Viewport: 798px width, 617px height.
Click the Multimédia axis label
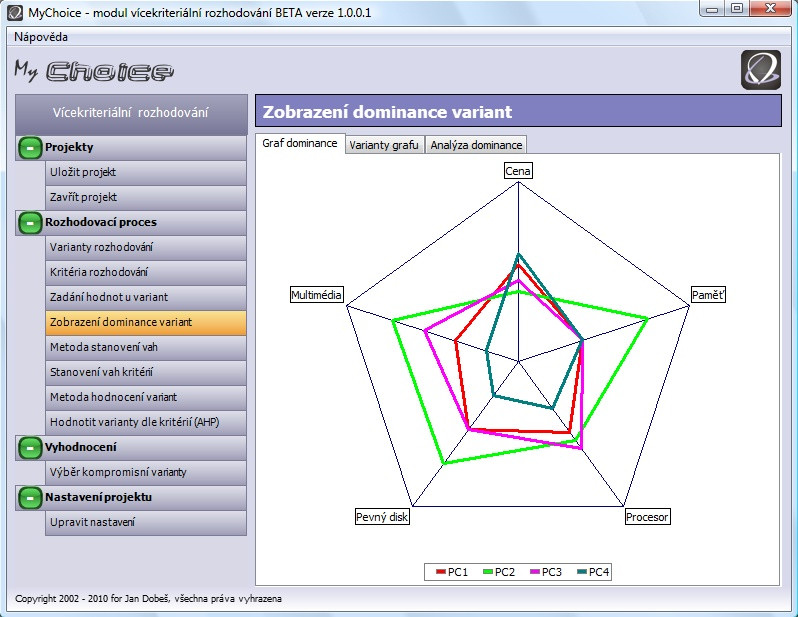tap(317, 295)
